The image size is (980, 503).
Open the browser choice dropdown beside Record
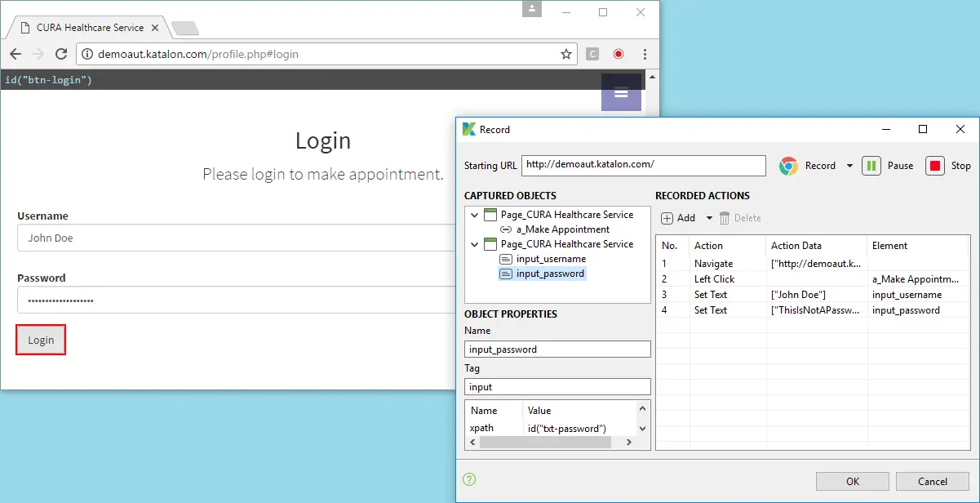[849, 166]
